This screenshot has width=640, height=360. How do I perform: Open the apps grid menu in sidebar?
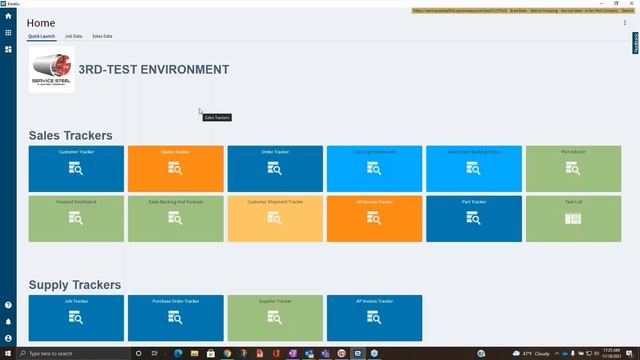click(x=8, y=33)
